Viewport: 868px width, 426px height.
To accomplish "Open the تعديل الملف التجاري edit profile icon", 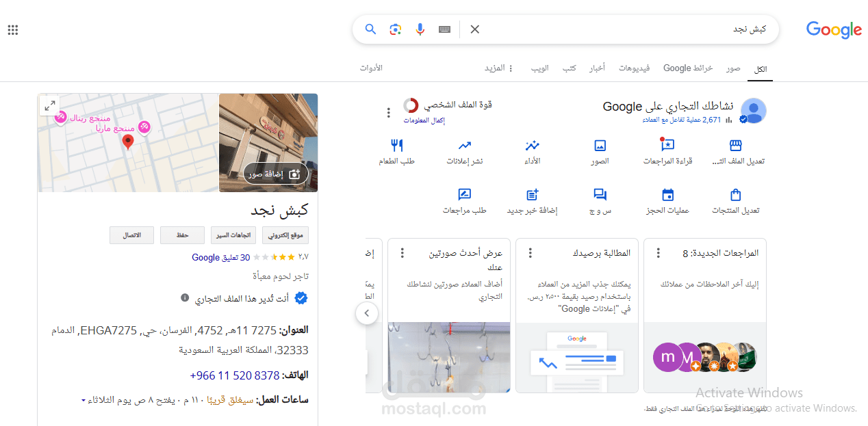I will click(x=735, y=146).
